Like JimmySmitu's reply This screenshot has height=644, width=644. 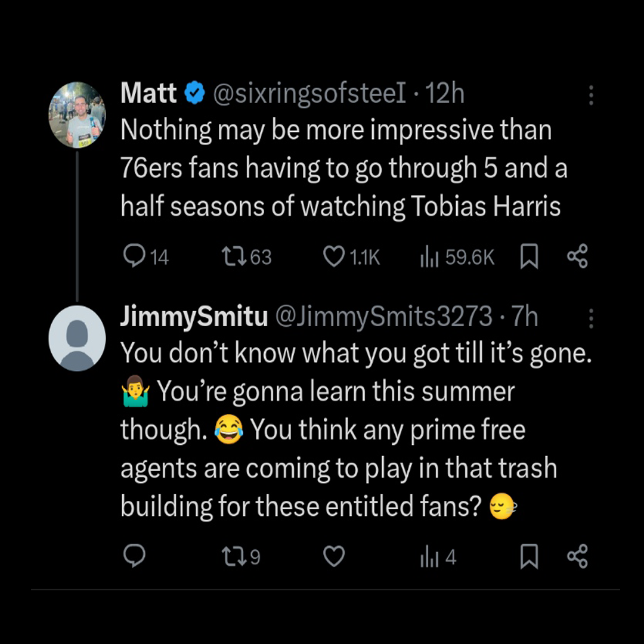[333, 557]
